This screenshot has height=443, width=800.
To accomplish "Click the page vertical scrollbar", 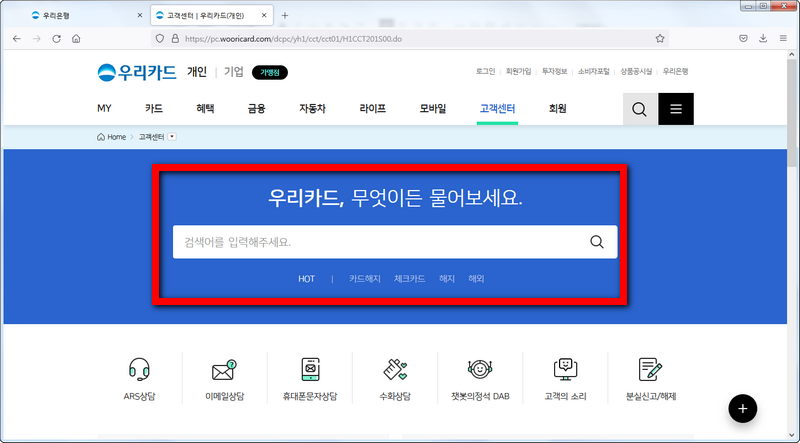I will [x=791, y=112].
